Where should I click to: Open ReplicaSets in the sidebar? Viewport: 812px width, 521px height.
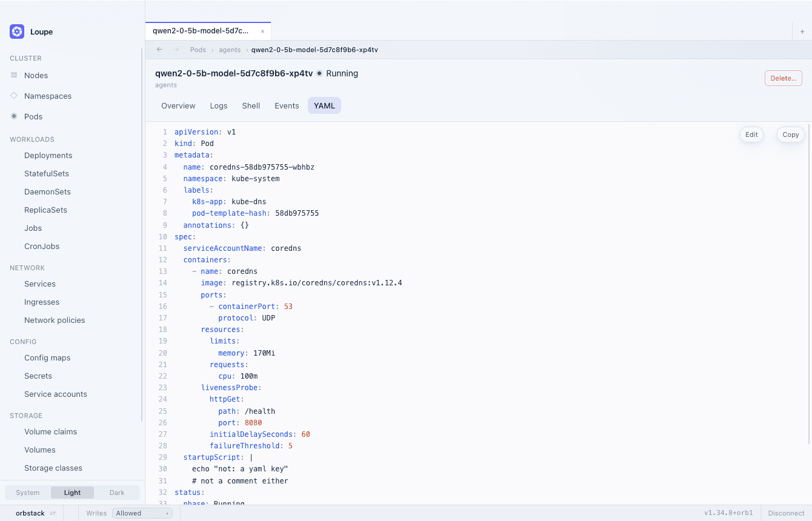[x=45, y=210]
